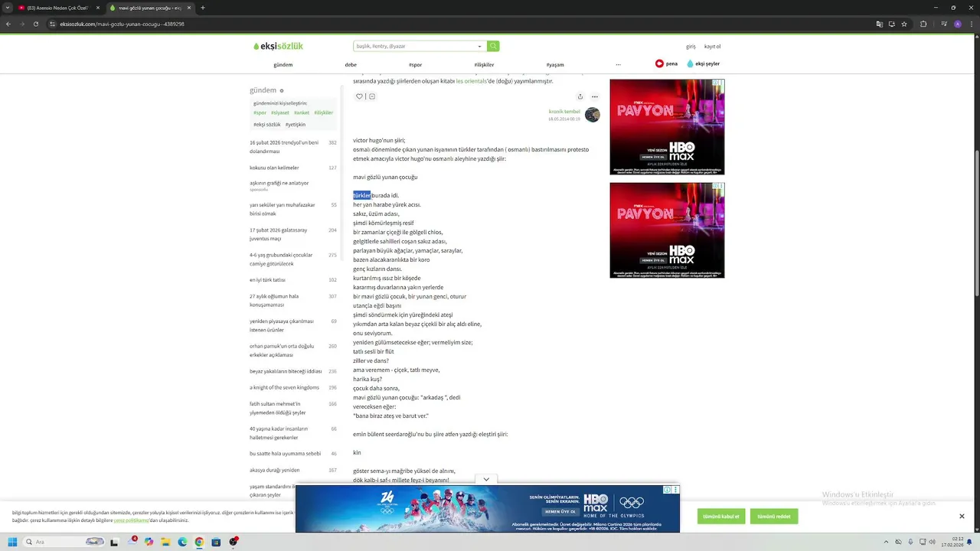Toggle the #ekşi sözlük filter tag

267,124
